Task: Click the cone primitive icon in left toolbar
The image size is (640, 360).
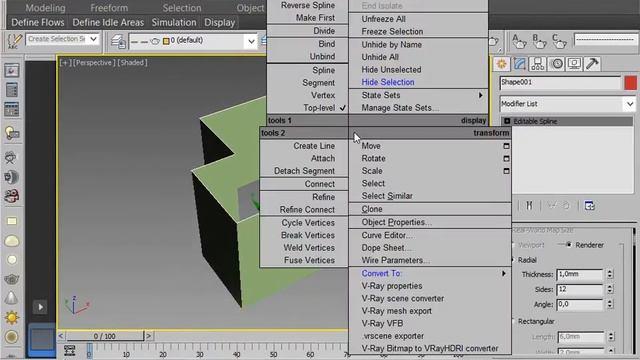Action: (11, 298)
